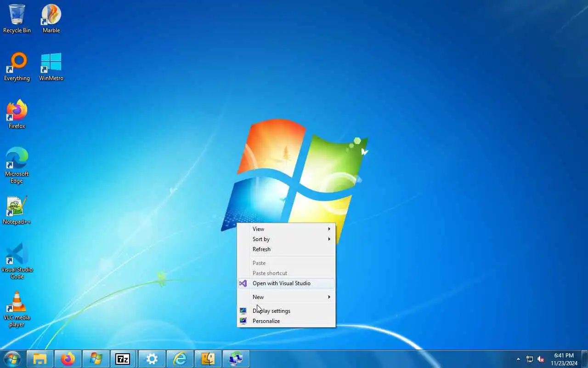588x368 pixels.
Task: Show hidden tray icons arrow
Action: [x=518, y=359]
